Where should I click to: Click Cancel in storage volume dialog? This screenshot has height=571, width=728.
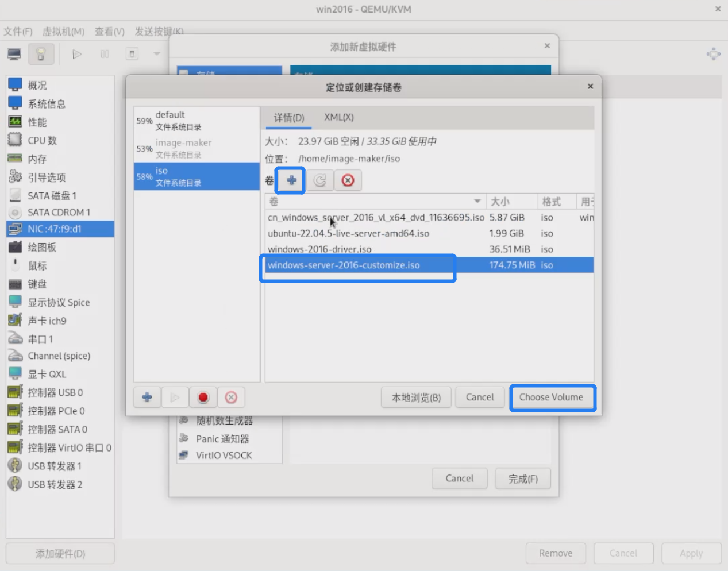[479, 398]
